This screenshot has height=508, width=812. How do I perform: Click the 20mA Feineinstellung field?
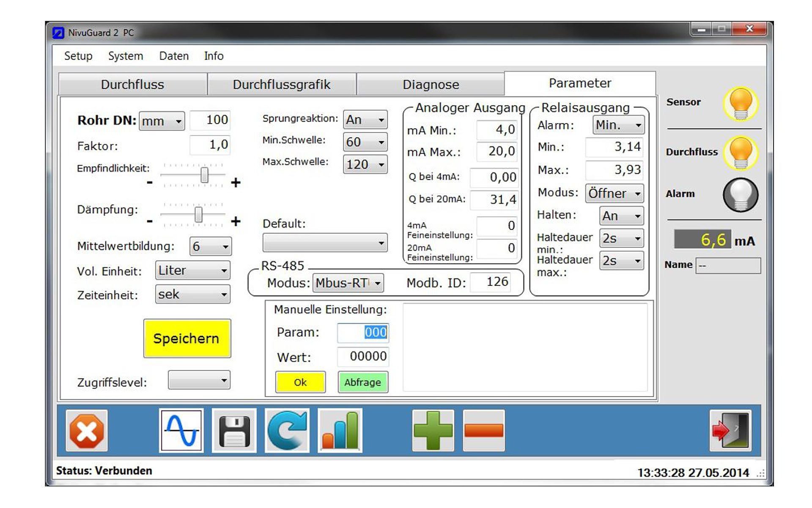tap(497, 248)
